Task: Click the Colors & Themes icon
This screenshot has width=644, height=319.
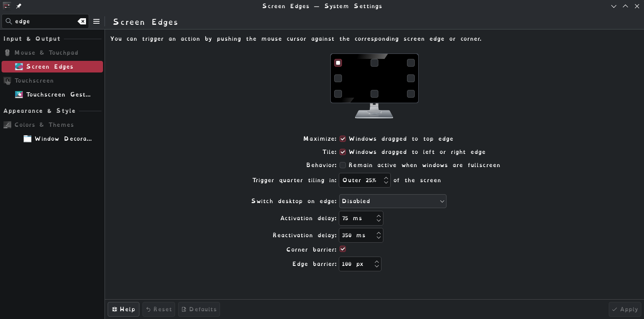Action: point(7,125)
